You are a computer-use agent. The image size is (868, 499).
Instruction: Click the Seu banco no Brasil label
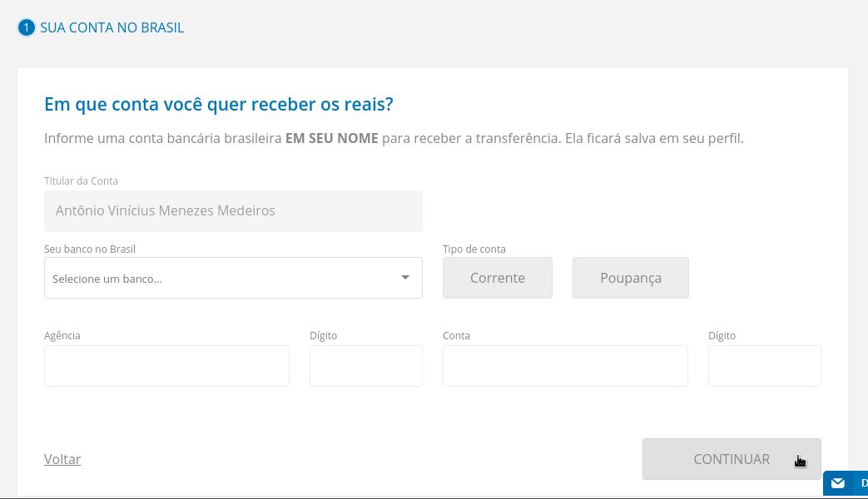click(x=90, y=249)
